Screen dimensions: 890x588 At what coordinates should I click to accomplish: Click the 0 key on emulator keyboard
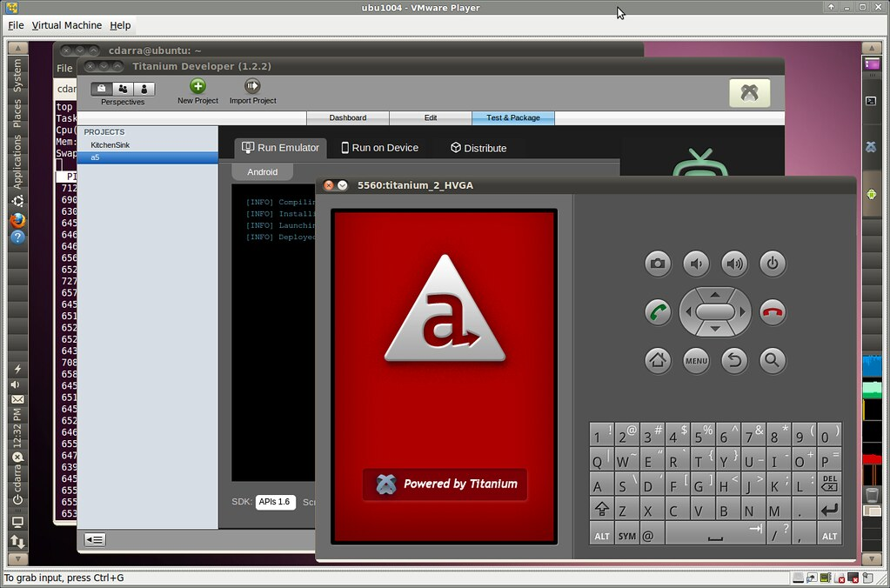click(829, 435)
